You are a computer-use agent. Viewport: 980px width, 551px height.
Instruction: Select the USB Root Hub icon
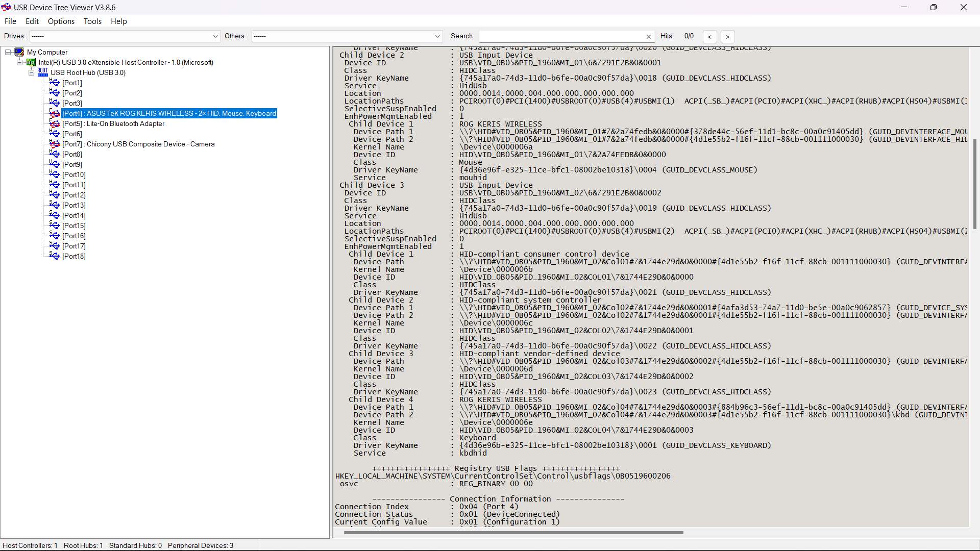coord(43,72)
